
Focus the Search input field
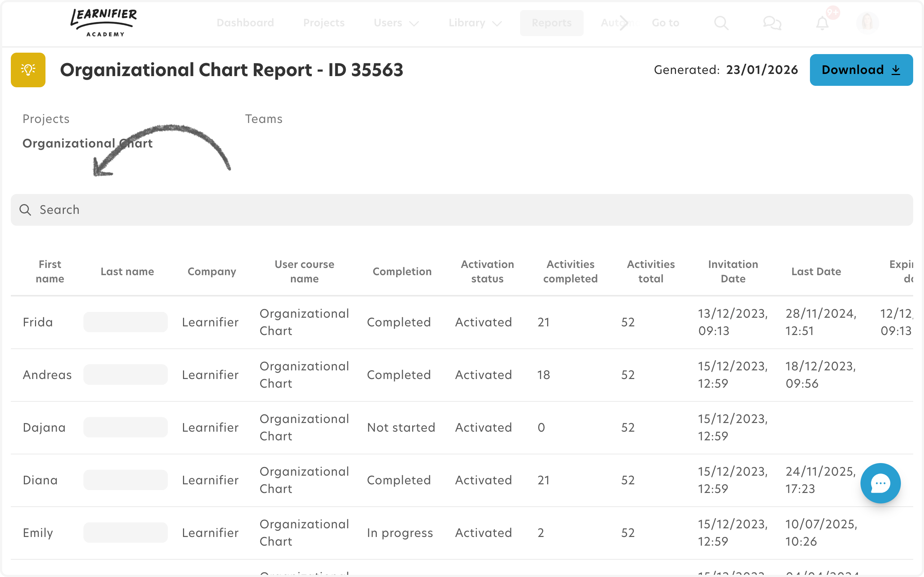pos(462,210)
